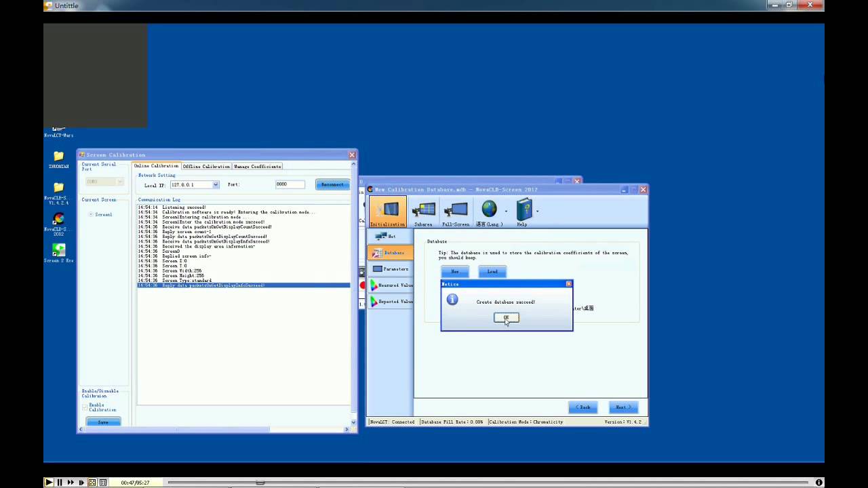Open the language (Lang.) globe menu
Screen dimensions: 868x488
click(x=490, y=212)
